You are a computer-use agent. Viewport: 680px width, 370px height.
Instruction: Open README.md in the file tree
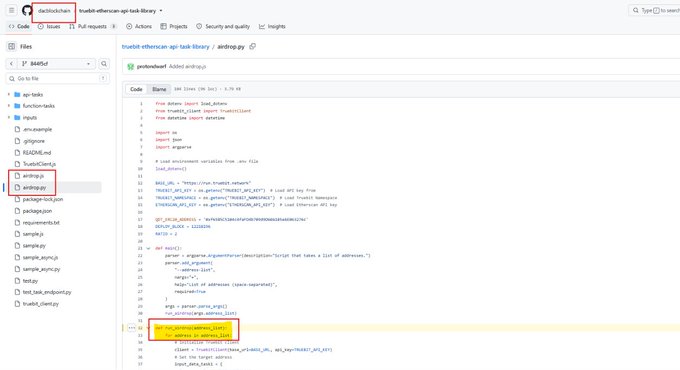[36, 153]
